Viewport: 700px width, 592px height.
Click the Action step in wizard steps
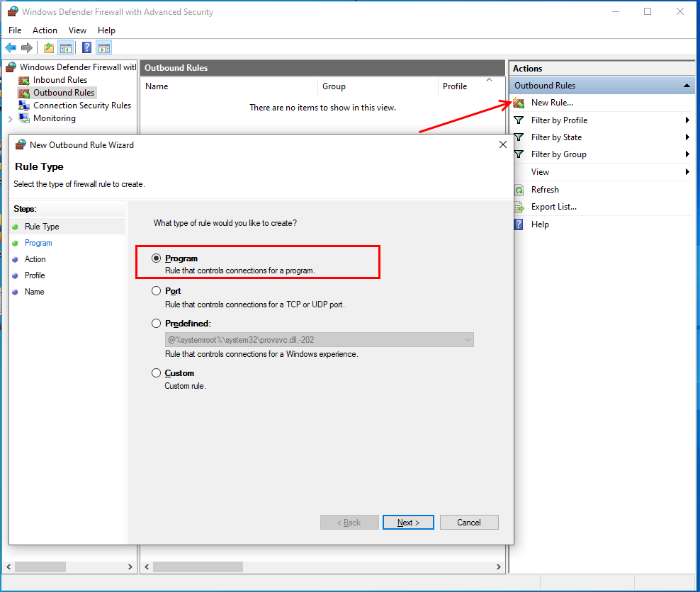coord(35,259)
